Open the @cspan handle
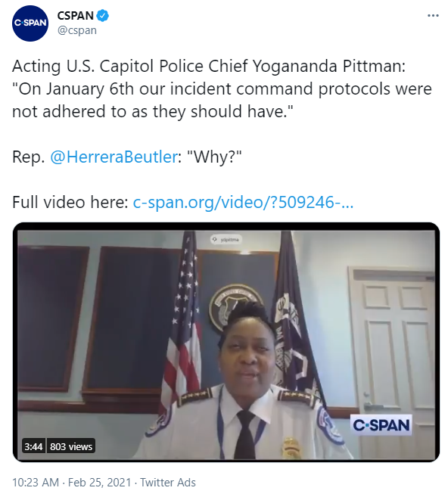This screenshot has height=497, width=448. click(77, 30)
